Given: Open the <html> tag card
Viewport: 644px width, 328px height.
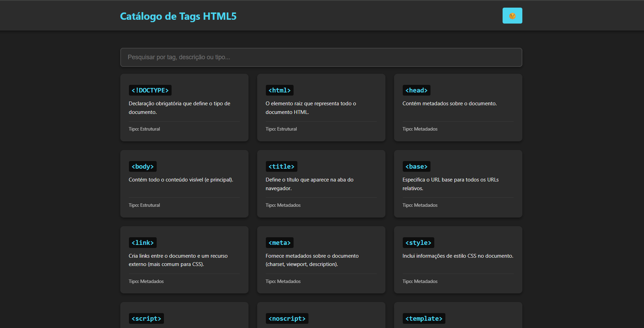Looking at the screenshot, I should click(x=279, y=90).
